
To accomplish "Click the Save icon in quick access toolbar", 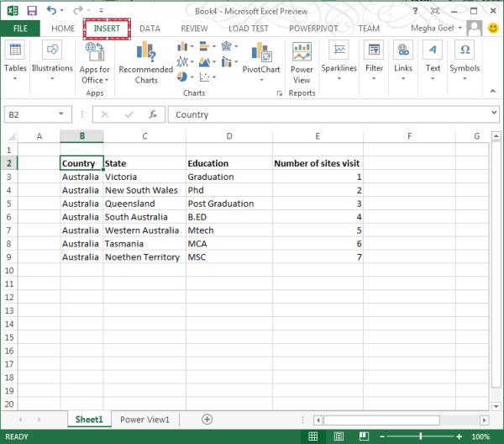I will pos(32,10).
